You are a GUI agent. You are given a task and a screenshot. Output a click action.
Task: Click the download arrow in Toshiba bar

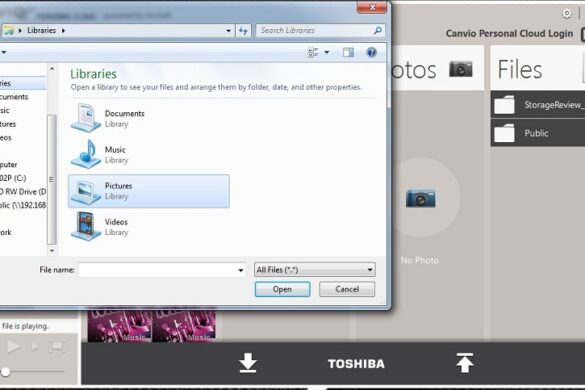click(x=248, y=363)
